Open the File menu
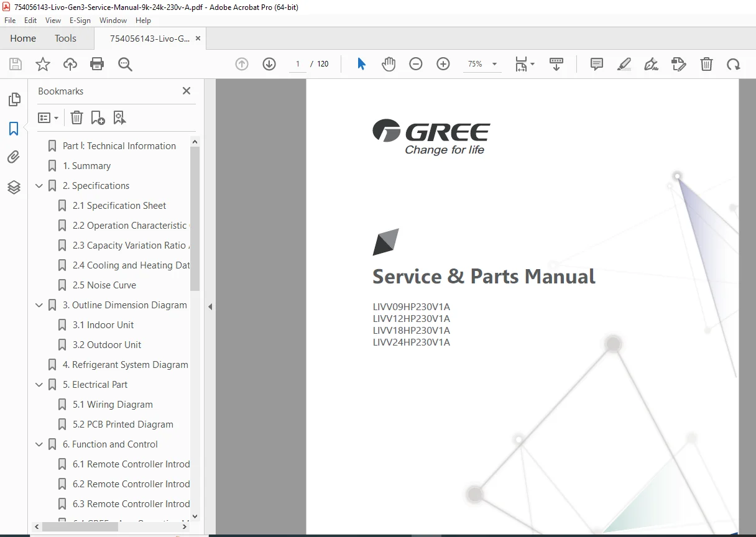This screenshot has height=537, width=756. pos(10,21)
